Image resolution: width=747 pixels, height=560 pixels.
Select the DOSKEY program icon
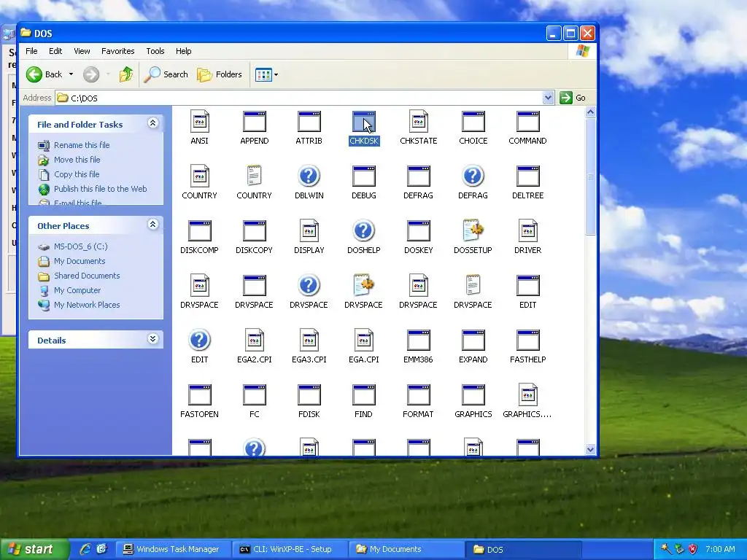[418, 231]
